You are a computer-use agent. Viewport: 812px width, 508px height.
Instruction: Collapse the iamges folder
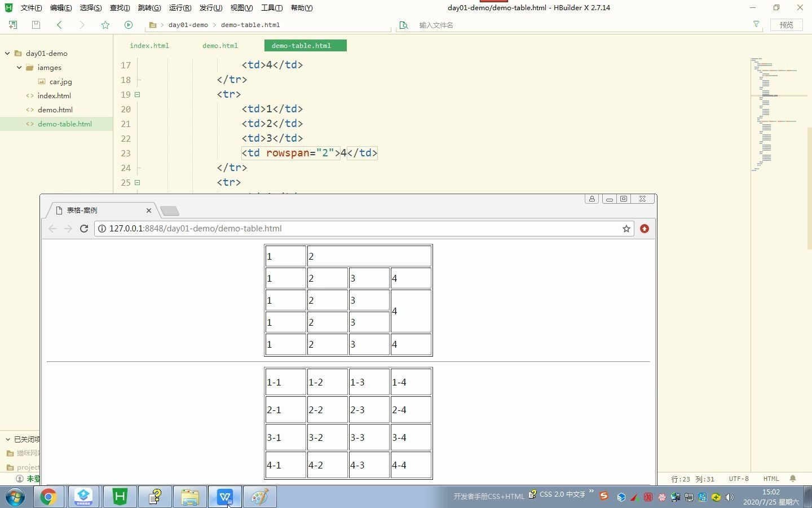[x=19, y=67]
